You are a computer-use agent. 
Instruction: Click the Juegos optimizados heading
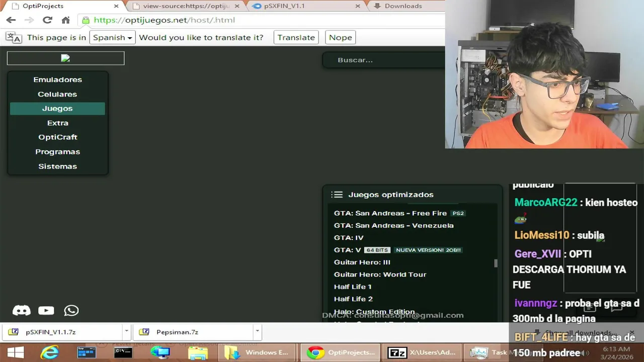tap(391, 195)
